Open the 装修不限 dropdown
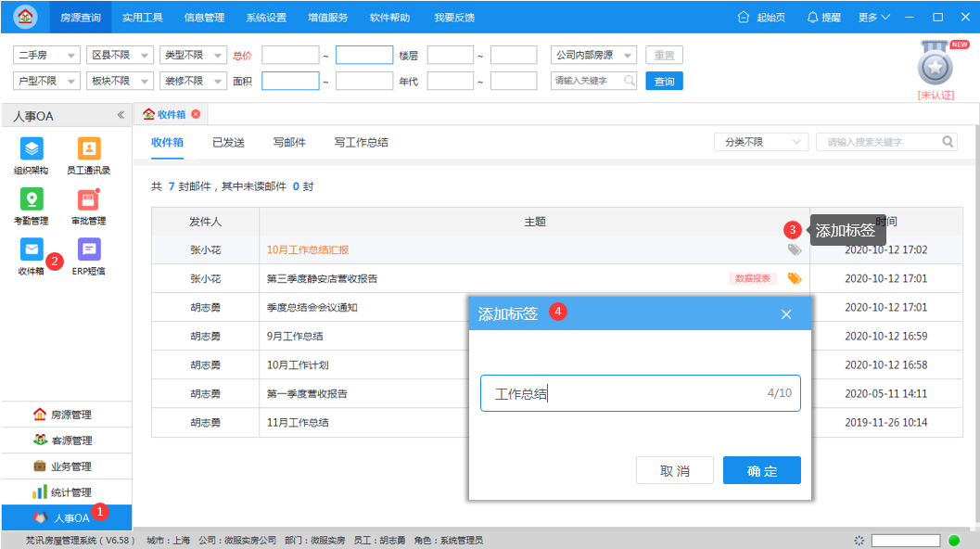The image size is (980, 549). (193, 81)
